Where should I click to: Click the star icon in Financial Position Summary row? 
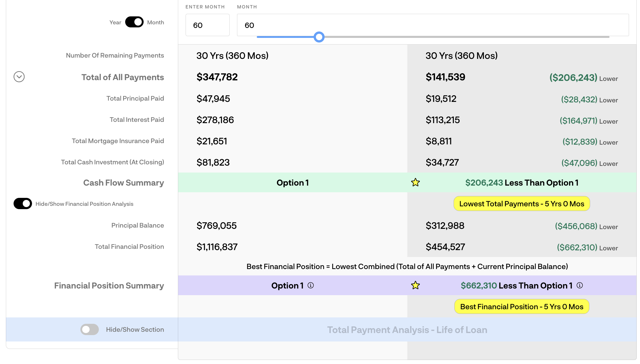415,285
